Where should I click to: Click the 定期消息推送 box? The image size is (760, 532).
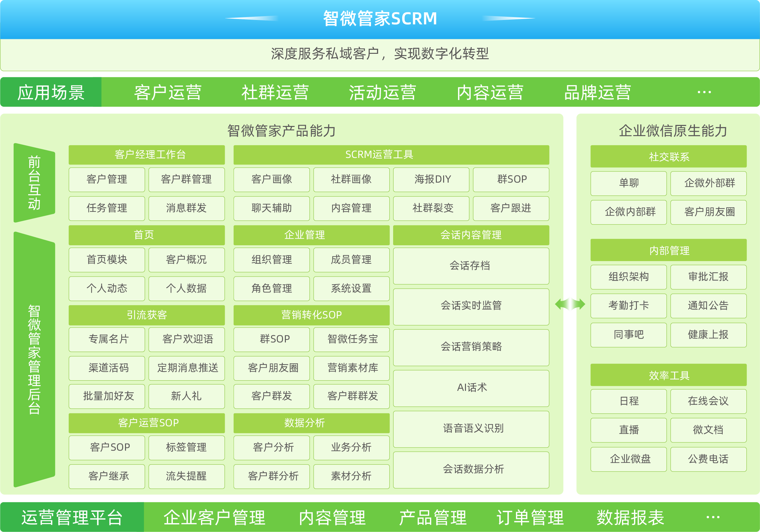coord(186,368)
